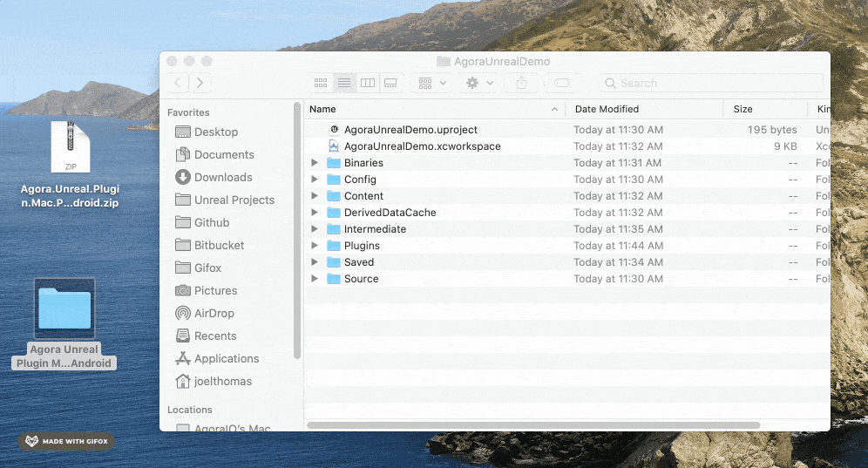Image resolution: width=868 pixels, height=468 pixels.
Task: Expand the Plugins folder disclosure triangle
Action: coord(315,246)
